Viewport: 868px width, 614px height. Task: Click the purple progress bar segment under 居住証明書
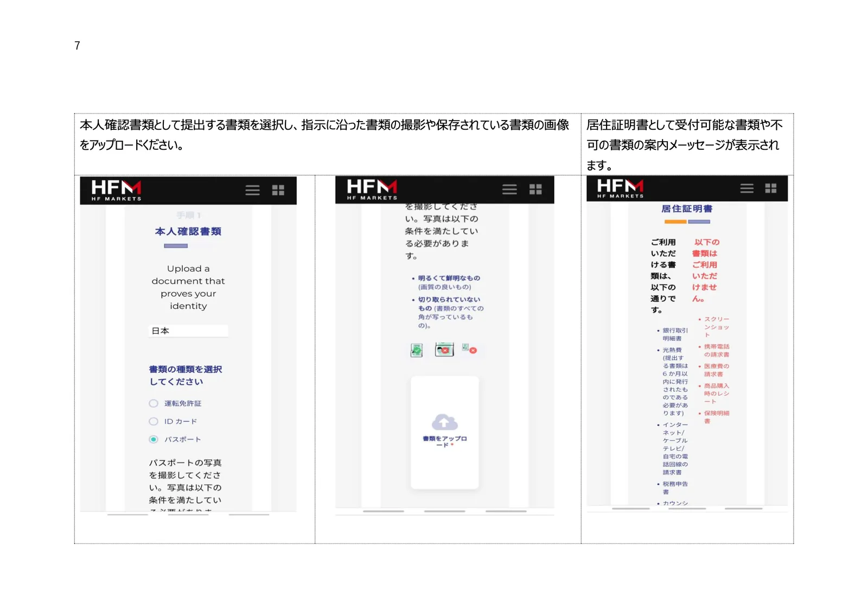pyautogui.click(x=699, y=221)
